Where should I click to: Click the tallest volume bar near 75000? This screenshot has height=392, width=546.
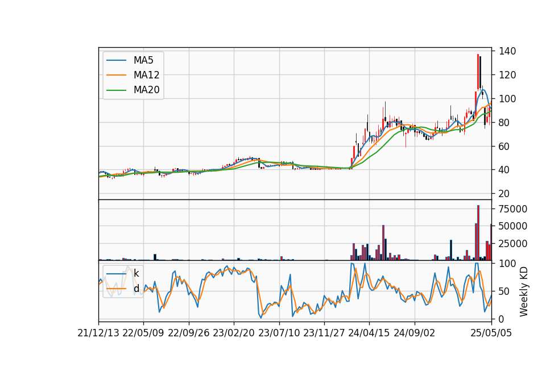478,233
